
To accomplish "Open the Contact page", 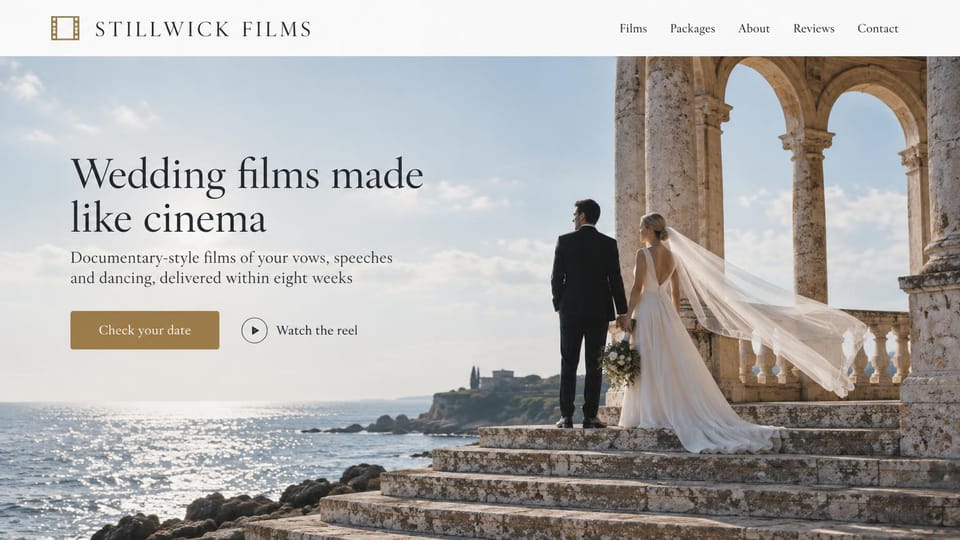I will 877,28.
